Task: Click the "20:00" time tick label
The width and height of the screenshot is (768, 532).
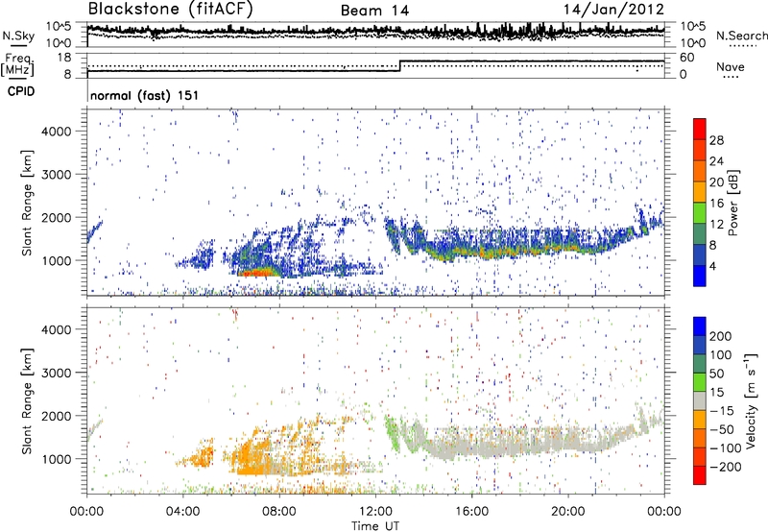Action: pyautogui.click(x=568, y=512)
